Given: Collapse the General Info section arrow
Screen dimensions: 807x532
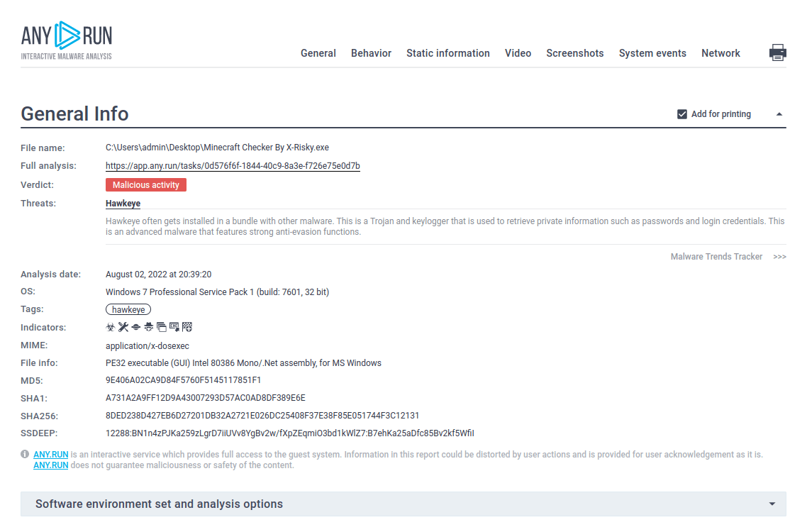Looking at the screenshot, I should coord(779,114).
